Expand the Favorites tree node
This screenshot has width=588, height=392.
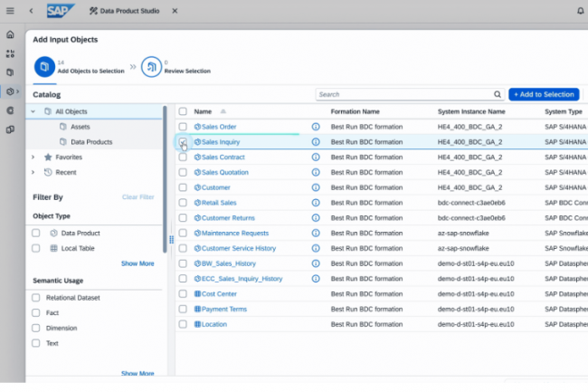[x=33, y=157]
